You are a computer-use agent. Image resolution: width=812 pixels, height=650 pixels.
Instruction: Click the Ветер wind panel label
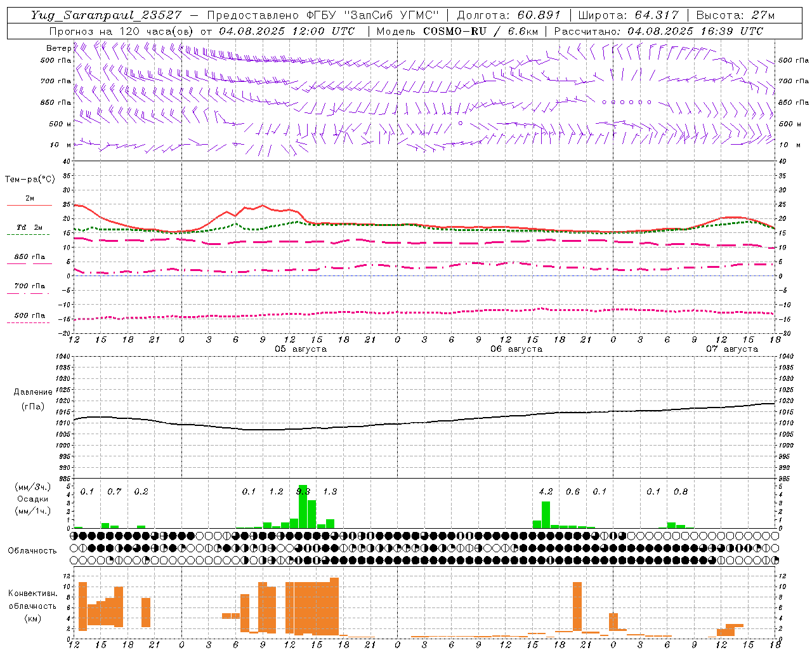point(58,48)
